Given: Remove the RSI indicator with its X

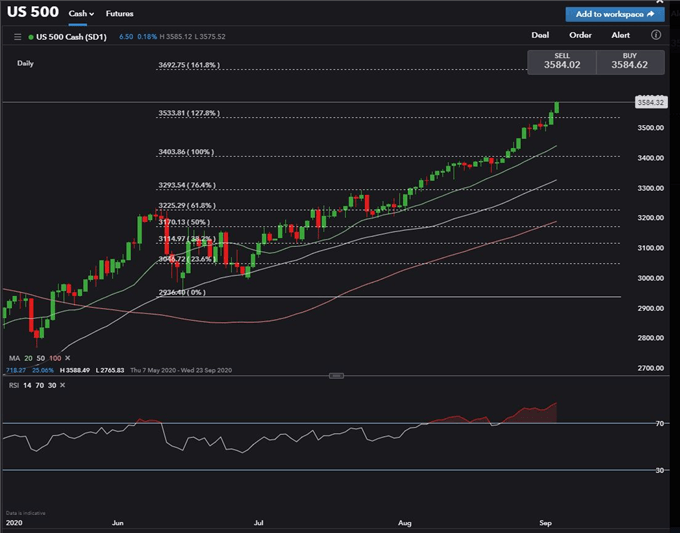Looking at the screenshot, I should [x=62, y=385].
